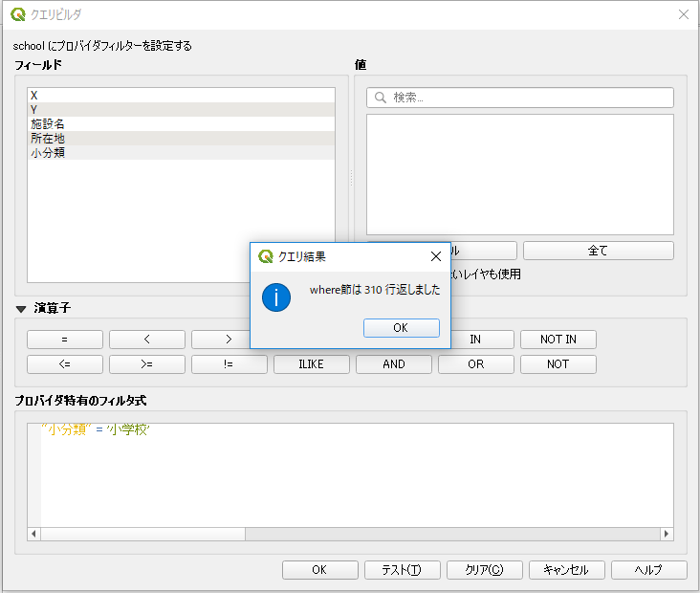Close the クエリ結果 popup with its X
This screenshot has height=593, width=700.
pos(436,256)
